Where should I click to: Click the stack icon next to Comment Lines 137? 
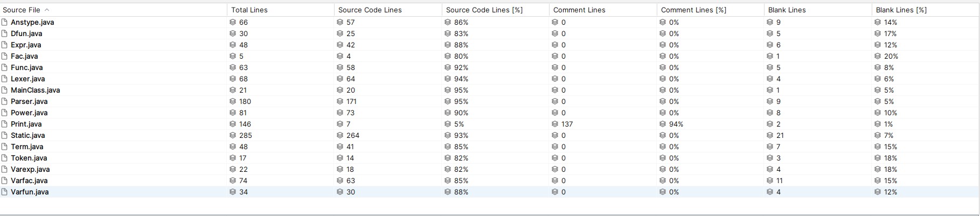click(x=555, y=124)
